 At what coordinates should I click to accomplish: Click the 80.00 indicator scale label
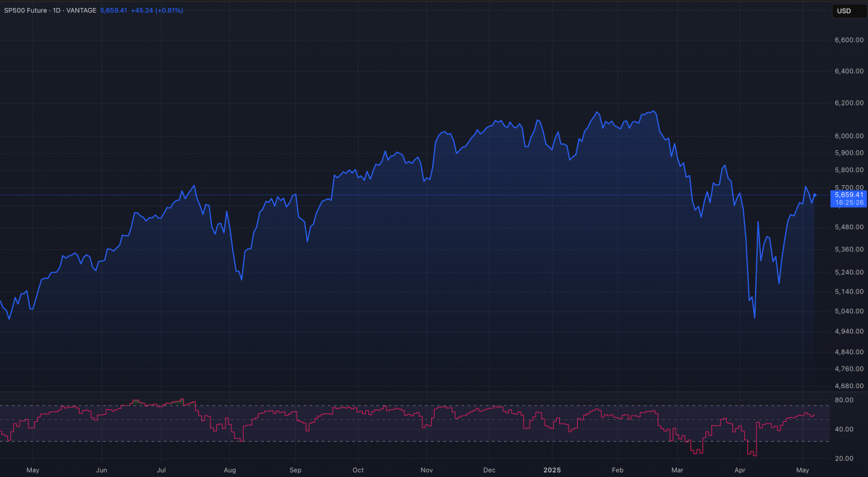(843, 400)
